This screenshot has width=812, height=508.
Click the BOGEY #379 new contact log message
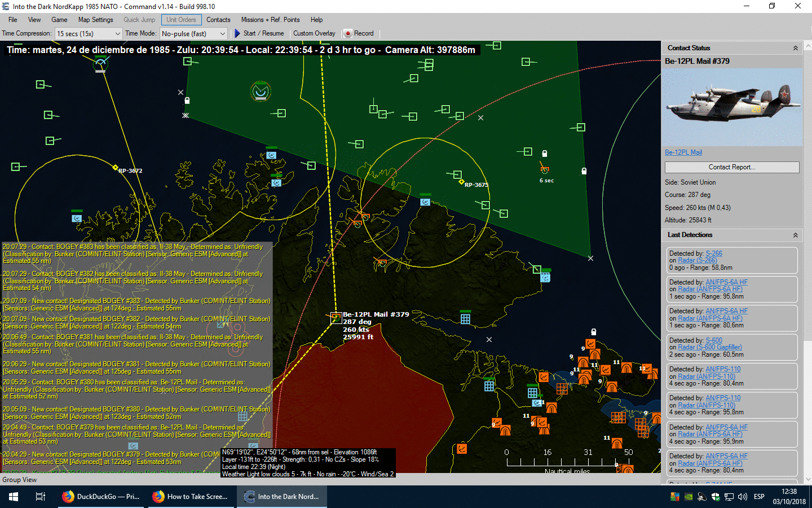111,458
